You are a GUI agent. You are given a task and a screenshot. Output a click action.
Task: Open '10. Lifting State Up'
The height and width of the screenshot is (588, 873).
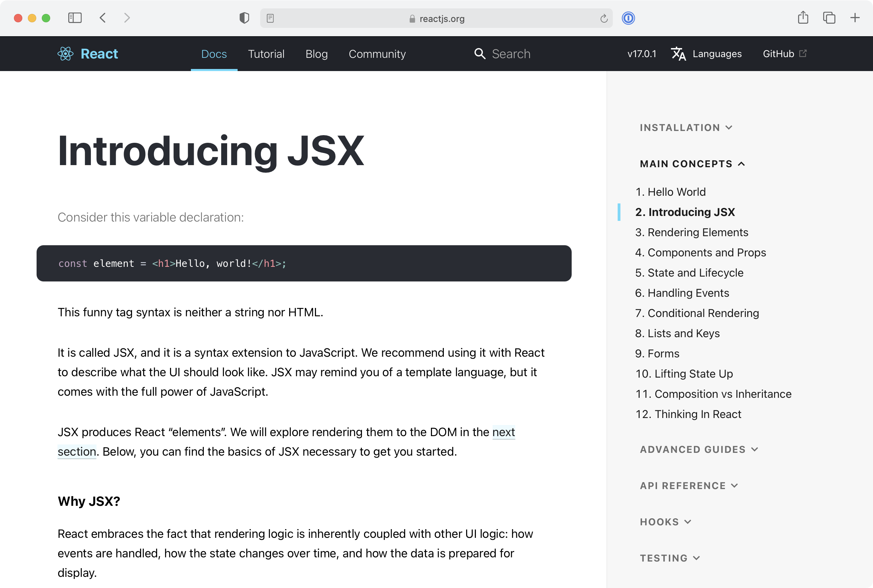pyautogui.click(x=684, y=374)
